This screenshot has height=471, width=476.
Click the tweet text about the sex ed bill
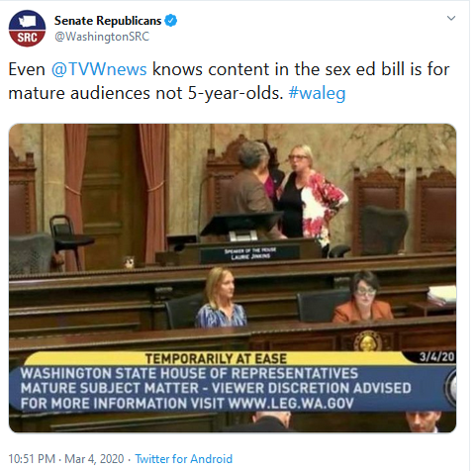coord(229,81)
